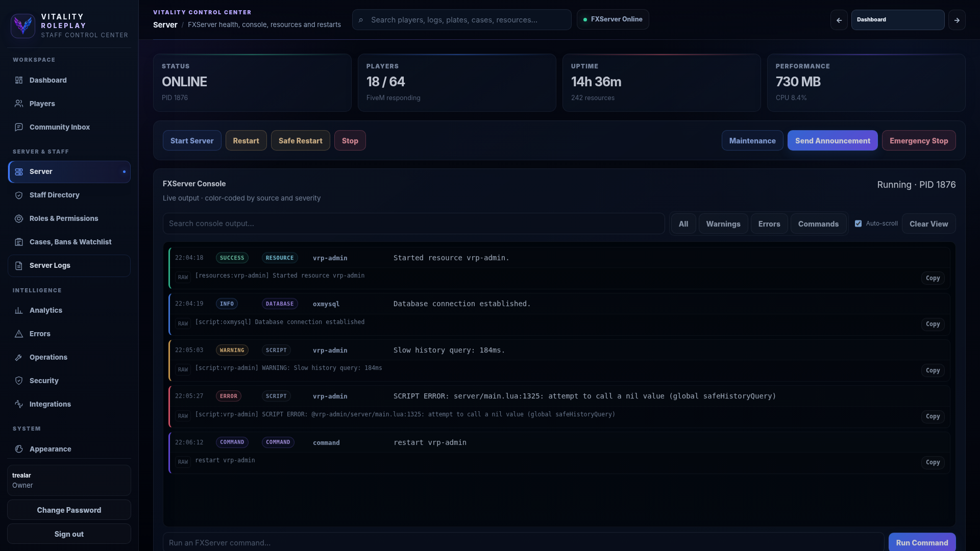Open the Dashboard page selector dropdown

898,20
